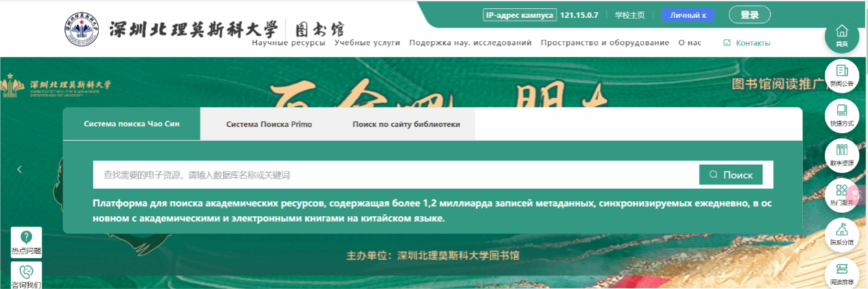Click the banner's small MSU-BIT university logo

coord(57,86)
